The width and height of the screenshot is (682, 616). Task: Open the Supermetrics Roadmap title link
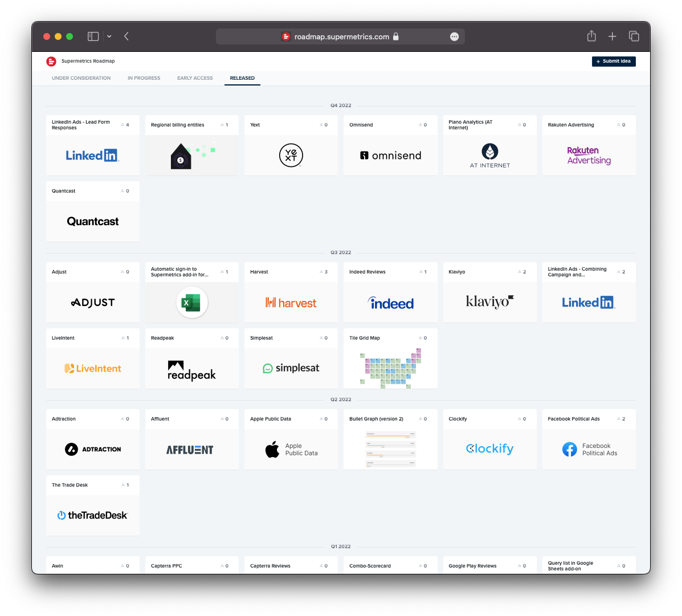pos(88,61)
